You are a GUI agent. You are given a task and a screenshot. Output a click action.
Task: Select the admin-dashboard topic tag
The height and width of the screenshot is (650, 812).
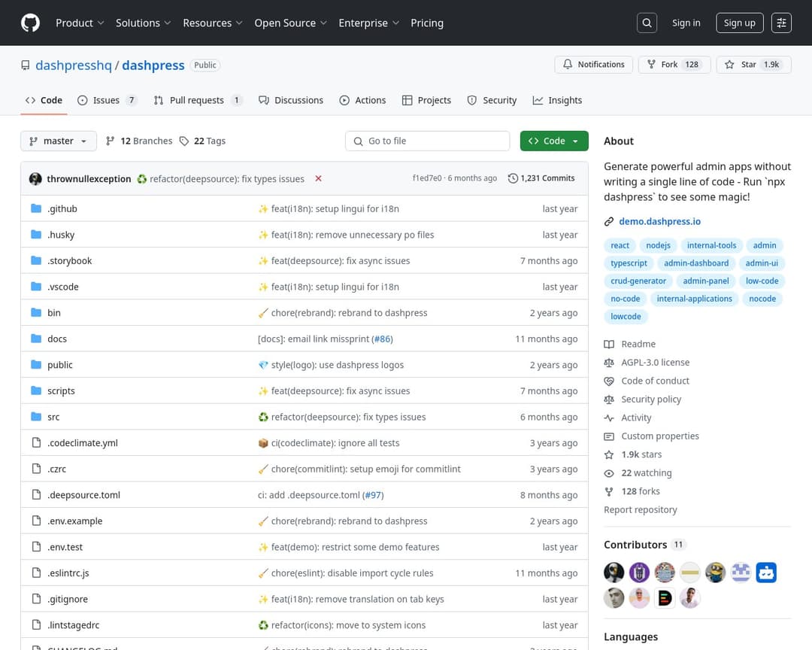(696, 263)
